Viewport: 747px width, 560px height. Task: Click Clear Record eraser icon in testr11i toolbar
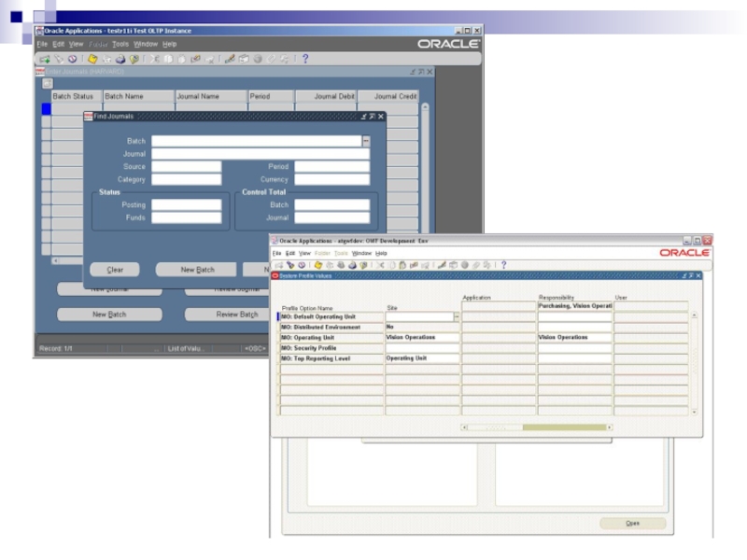pos(195,59)
